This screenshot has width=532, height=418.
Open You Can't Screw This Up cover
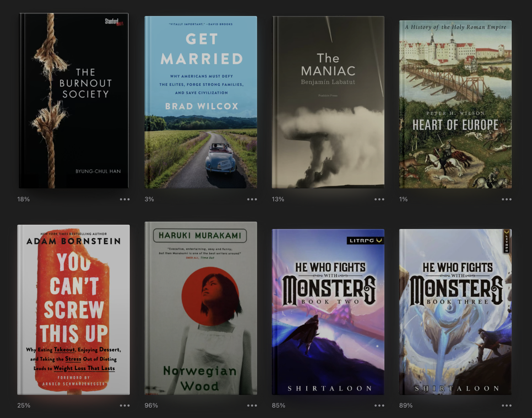coord(73,310)
